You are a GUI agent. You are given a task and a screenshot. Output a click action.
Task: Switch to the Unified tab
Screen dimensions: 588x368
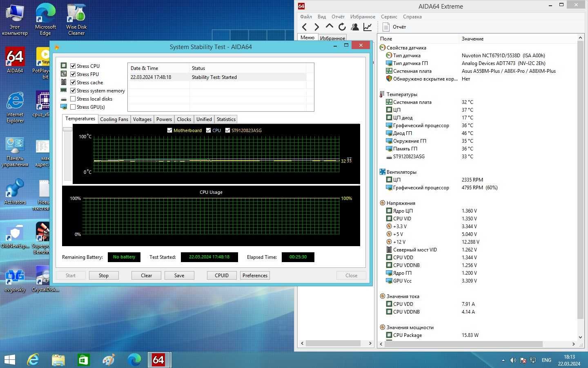204,119
